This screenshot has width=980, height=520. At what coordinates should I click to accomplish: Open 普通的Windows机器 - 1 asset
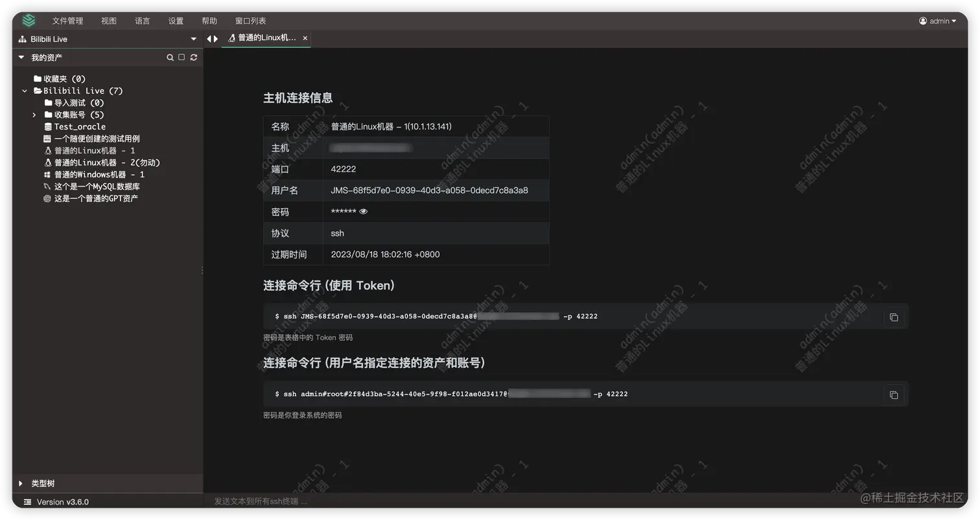pyautogui.click(x=99, y=174)
